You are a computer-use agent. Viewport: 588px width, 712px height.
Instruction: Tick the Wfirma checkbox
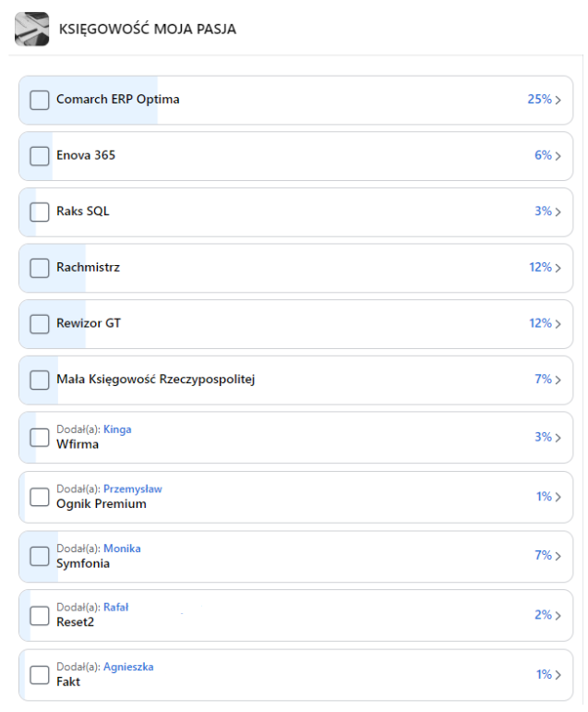point(40,438)
